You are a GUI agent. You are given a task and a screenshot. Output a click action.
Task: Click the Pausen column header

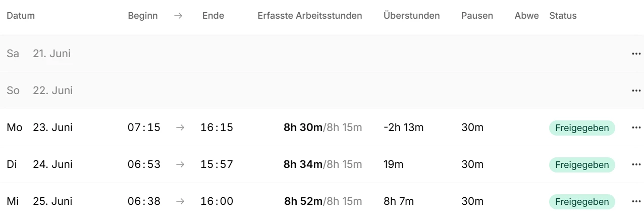477,16
